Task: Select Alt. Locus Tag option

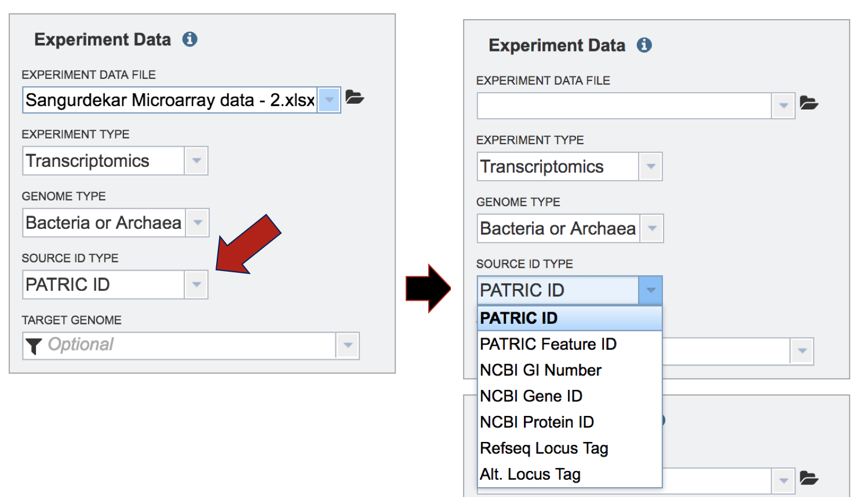Action: click(x=530, y=474)
